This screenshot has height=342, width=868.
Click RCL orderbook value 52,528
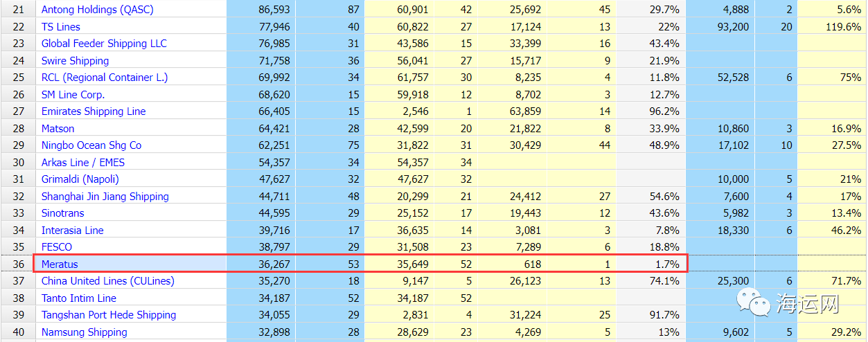click(732, 78)
